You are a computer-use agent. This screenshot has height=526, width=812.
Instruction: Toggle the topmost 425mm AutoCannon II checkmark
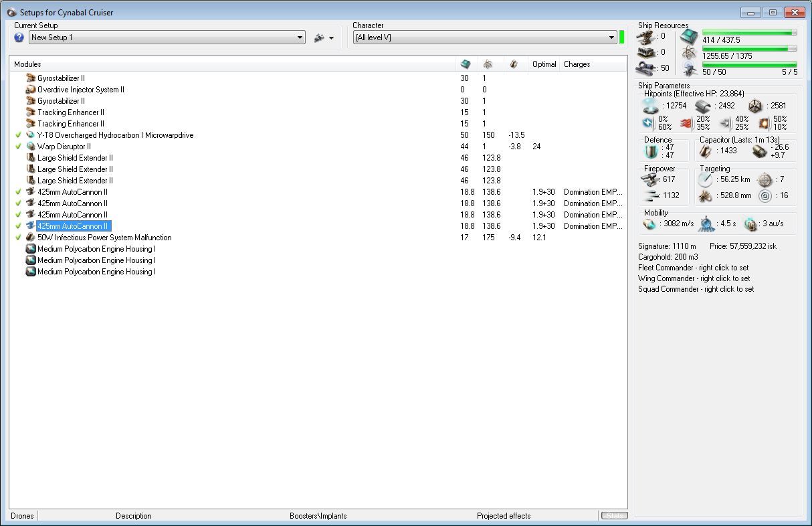click(x=18, y=192)
